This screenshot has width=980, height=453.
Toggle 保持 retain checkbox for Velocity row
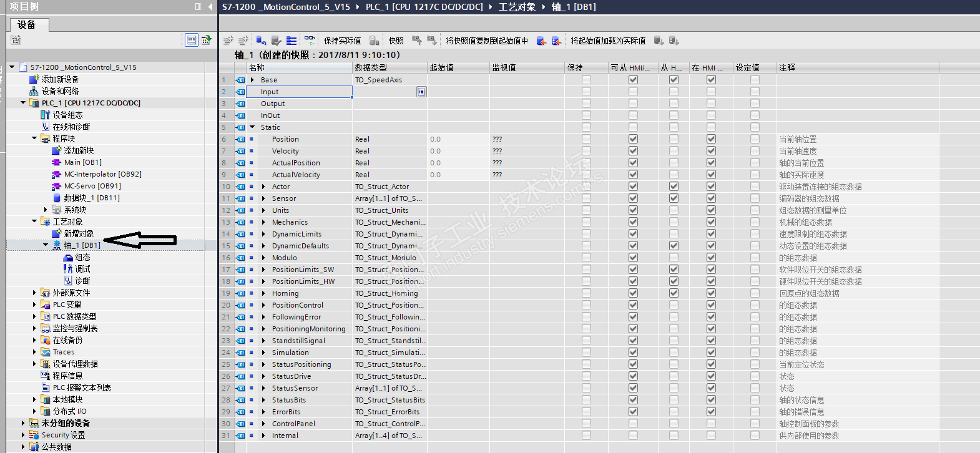click(586, 151)
